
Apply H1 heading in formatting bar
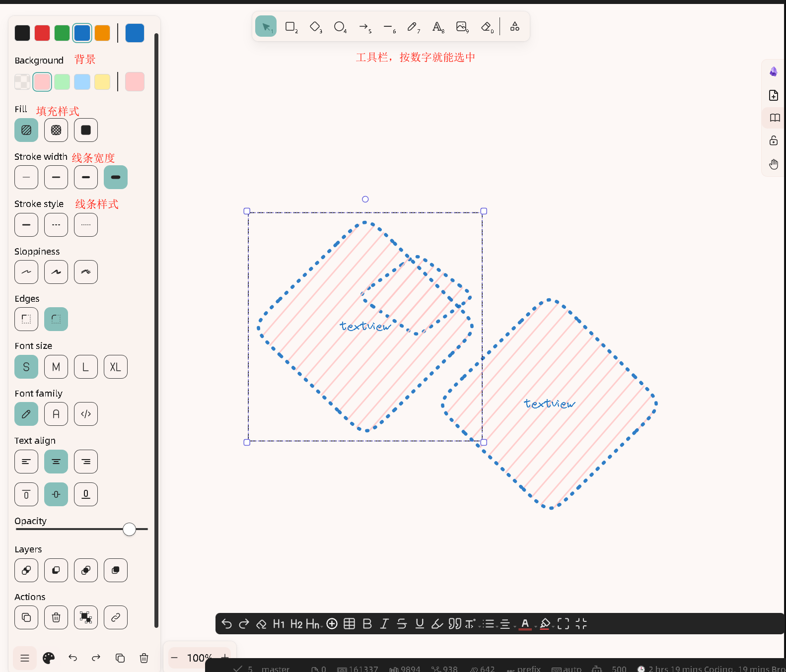click(279, 624)
